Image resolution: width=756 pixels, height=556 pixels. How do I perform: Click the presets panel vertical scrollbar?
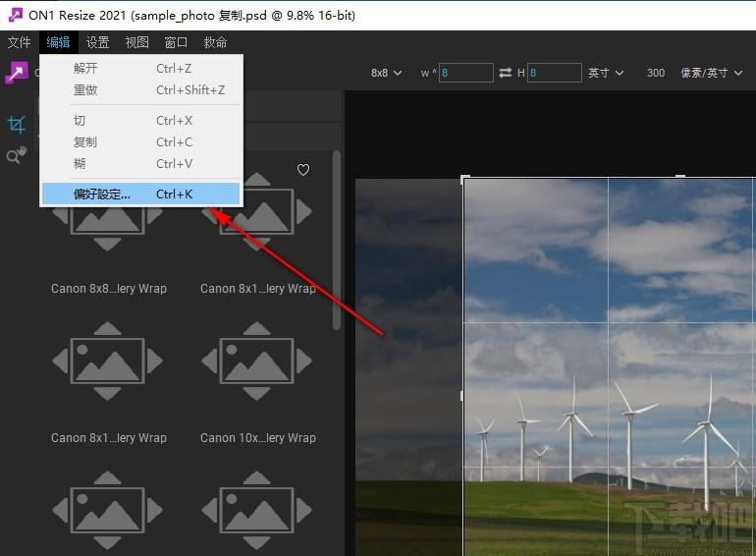[337, 240]
